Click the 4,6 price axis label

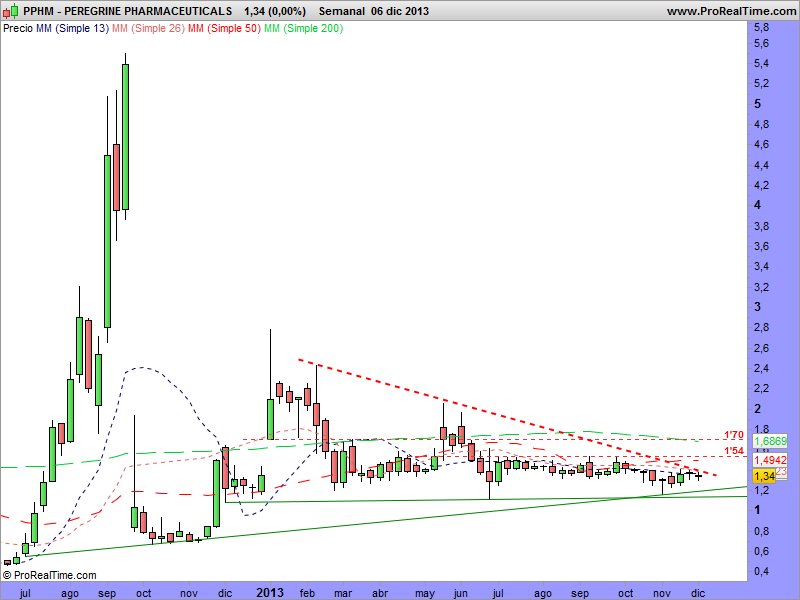(762, 144)
